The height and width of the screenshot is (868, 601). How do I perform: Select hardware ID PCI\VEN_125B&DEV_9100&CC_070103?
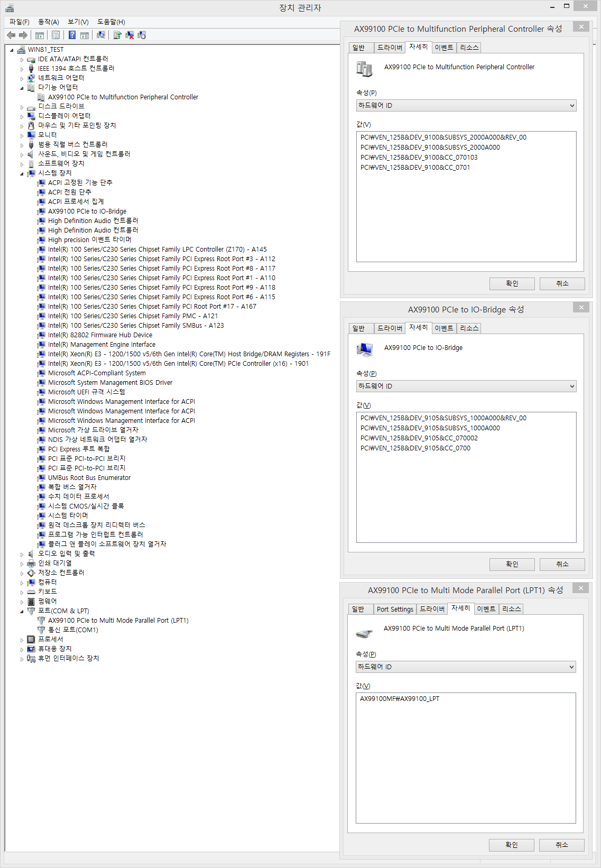coord(419,158)
